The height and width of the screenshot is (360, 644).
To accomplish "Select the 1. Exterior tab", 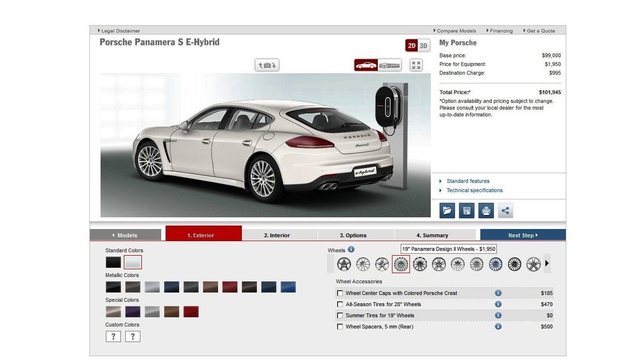I will [x=203, y=233].
